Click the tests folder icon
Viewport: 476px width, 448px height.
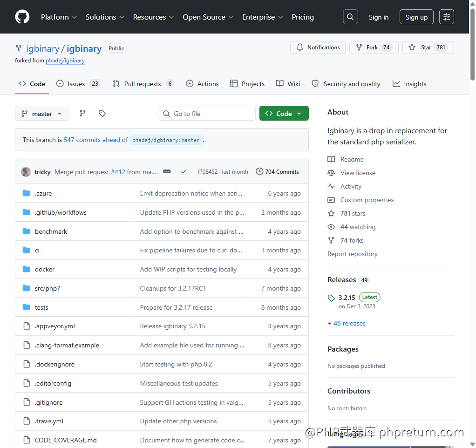[27, 307]
